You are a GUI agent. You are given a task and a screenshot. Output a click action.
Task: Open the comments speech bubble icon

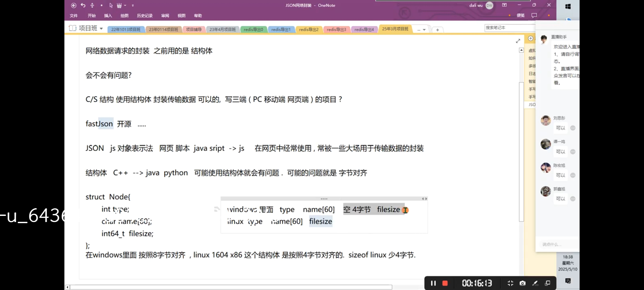534,15
